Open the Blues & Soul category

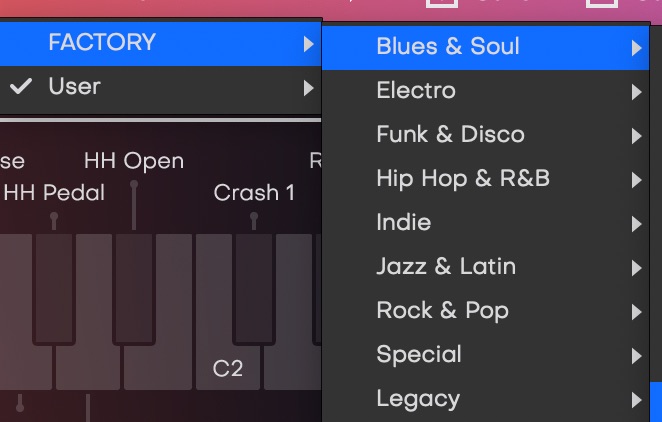pos(448,47)
